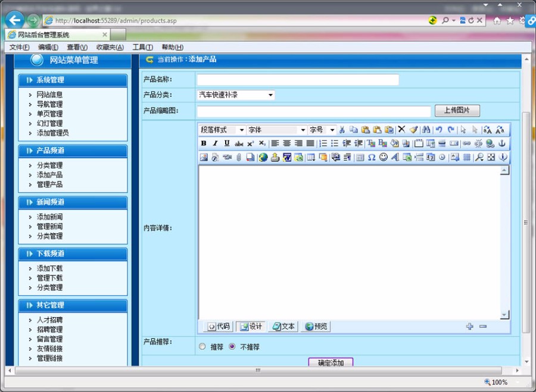Image resolution: width=536 pixels, height=392 pixels.
Task: Select the 推荐 radio button
Action: (x=202, y=347)
